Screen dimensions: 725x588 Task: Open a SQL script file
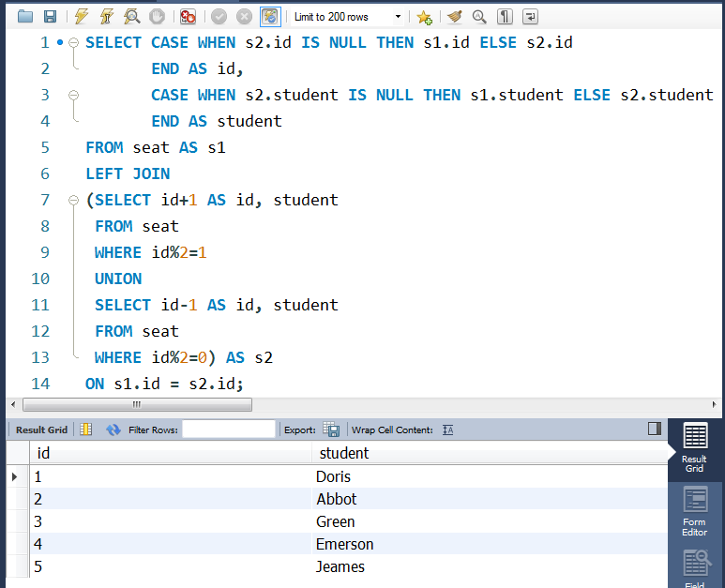[25, 17]
